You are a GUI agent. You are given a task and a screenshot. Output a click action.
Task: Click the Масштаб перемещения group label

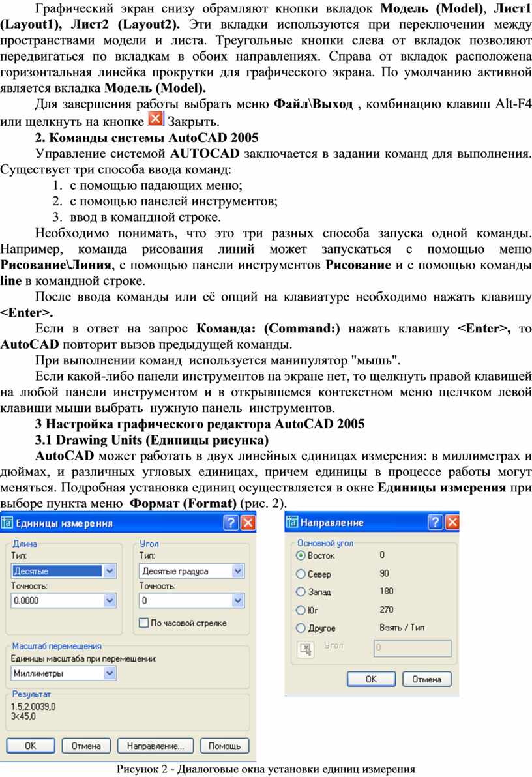(57, 646)
